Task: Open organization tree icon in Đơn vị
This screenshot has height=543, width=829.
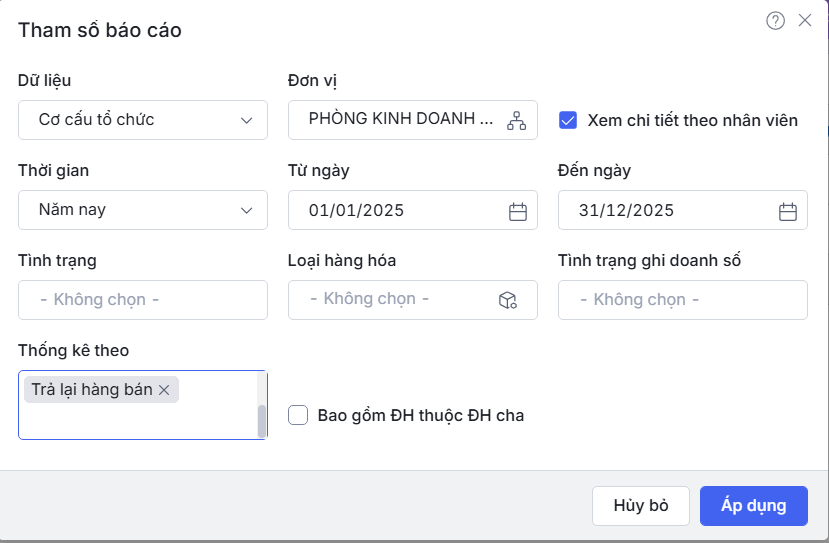Action: click(516, 120)
